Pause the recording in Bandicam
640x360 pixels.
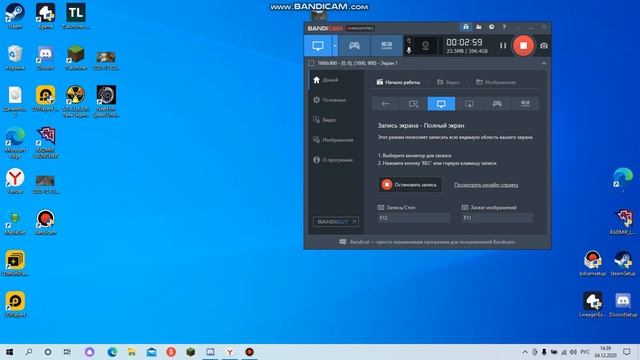503,46
